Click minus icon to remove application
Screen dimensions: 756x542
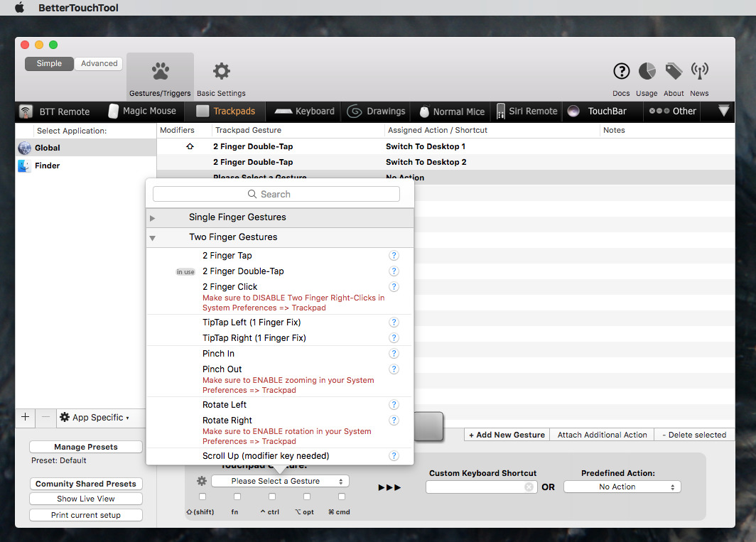point(45,417)
